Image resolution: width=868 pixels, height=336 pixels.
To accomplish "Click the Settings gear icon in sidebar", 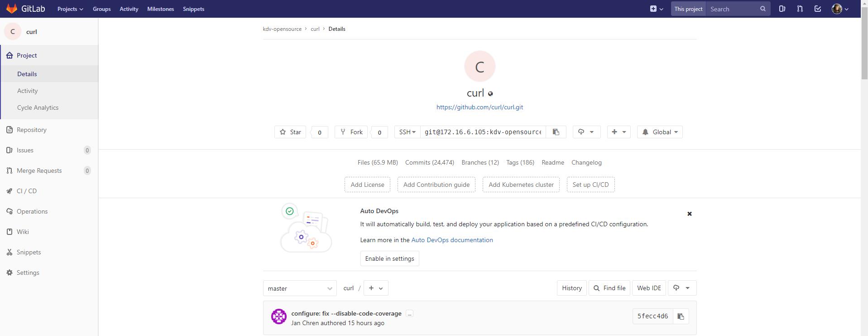I will pos(10,273).
